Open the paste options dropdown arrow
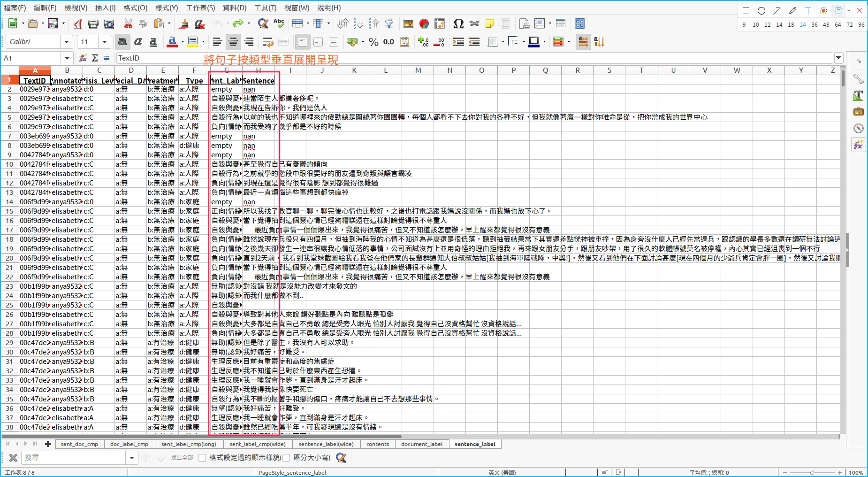 point(169,23)
